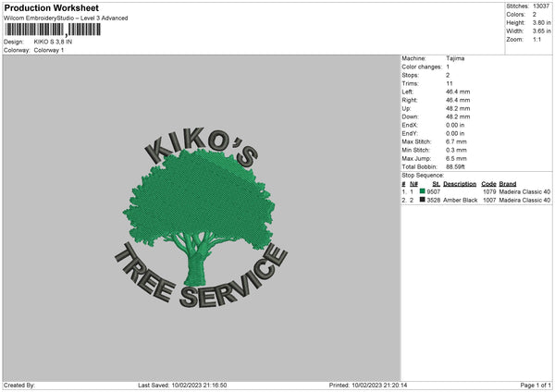
Task: Click the design name KIKO S 3,8 IN
Action: point(53,42)
